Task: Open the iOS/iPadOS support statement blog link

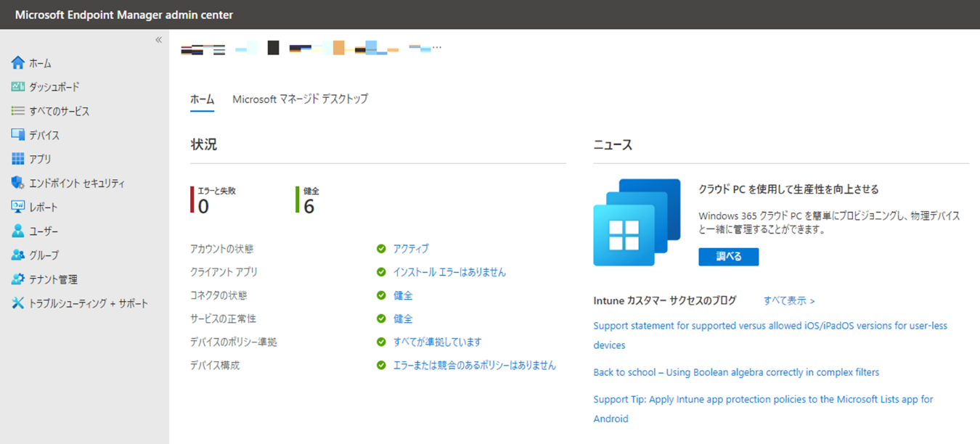Action: coord(770,335)
